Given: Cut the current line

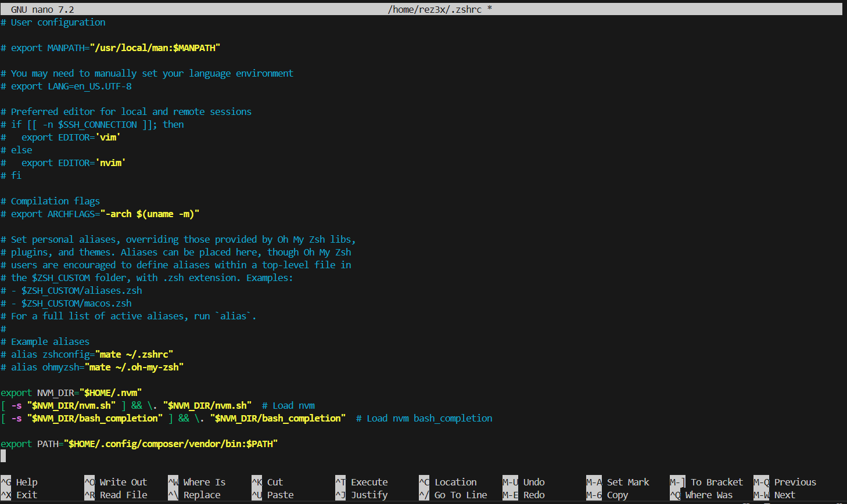Looking at the screenshot, I should point(275,481).
